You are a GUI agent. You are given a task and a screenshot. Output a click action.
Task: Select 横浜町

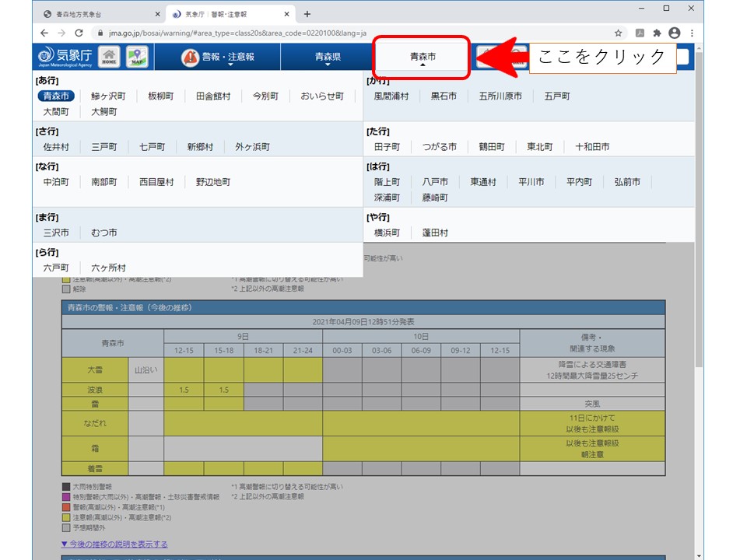(387, 233)
